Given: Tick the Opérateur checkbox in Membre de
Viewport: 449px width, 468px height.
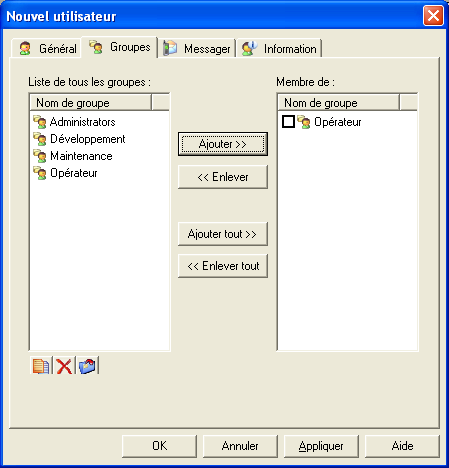Looking at the screenshot, I should tap(288, 122).
